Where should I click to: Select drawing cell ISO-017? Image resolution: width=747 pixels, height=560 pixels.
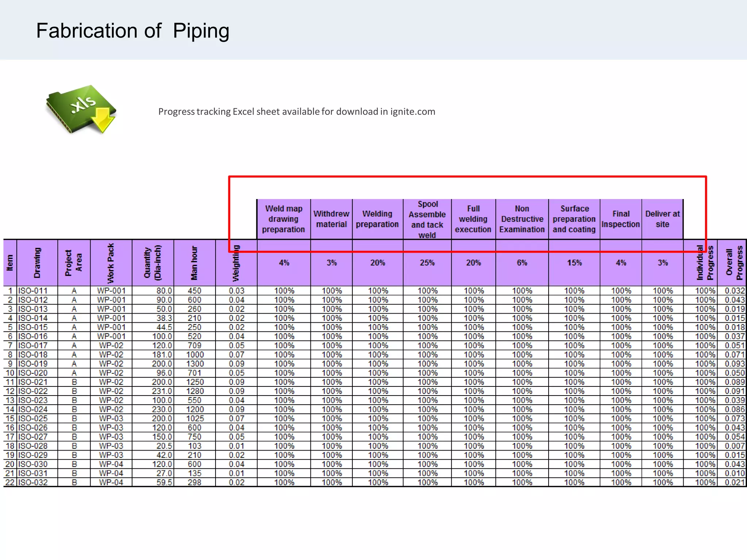click(x=37, y=346)
